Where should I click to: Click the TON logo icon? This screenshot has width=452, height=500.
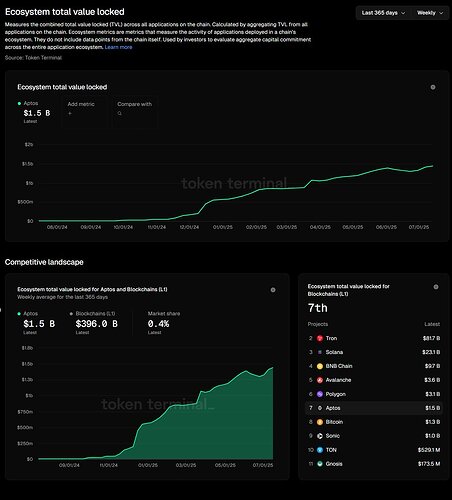320,450
